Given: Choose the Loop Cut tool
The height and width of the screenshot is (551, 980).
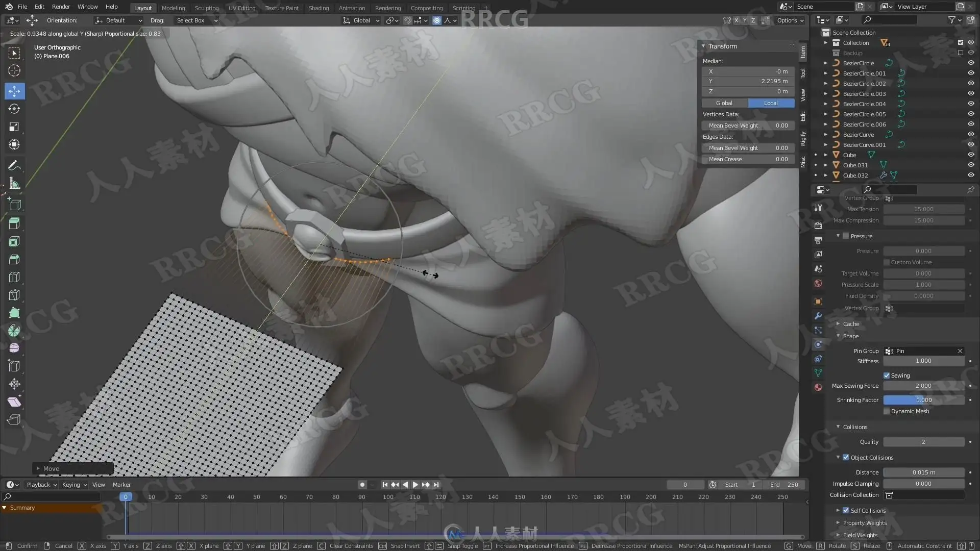Looking at the screenshot, I should (x=14, y=277).
